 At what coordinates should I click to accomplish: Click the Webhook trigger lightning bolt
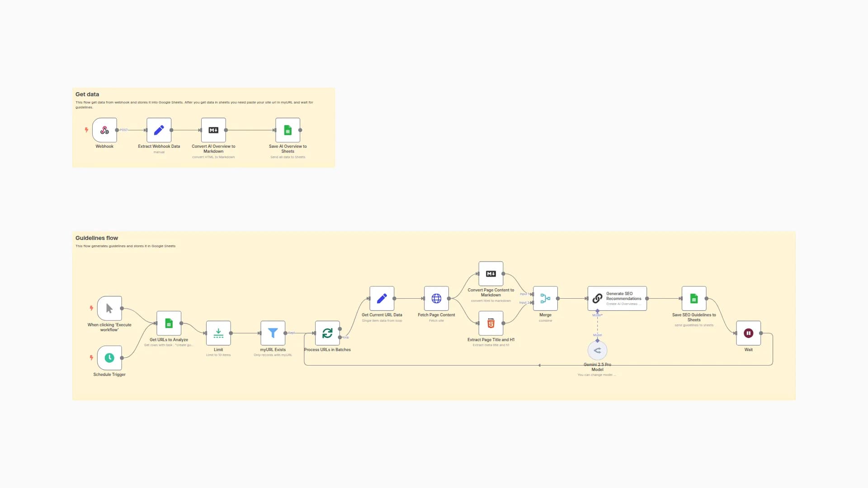(x=86, y=130)
